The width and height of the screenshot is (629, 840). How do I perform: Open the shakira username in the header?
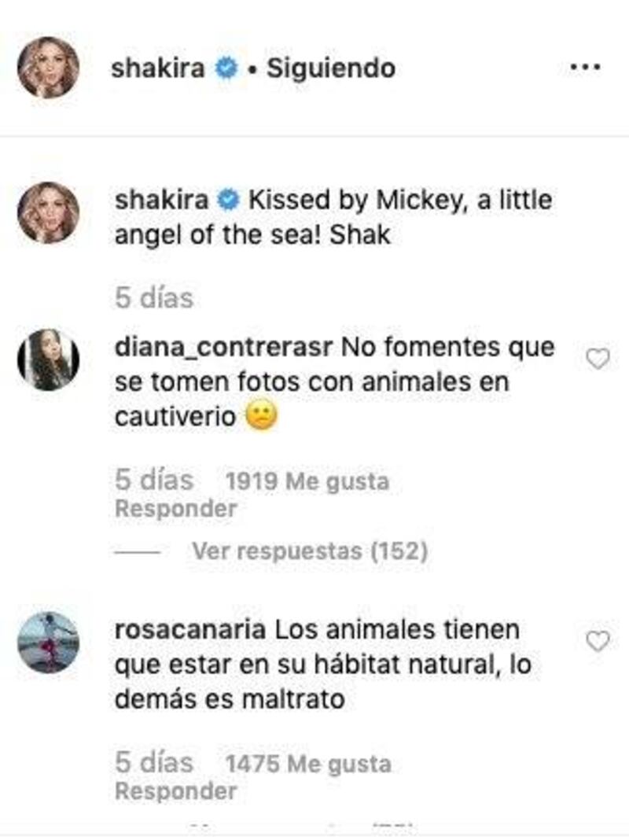point(158,68)
